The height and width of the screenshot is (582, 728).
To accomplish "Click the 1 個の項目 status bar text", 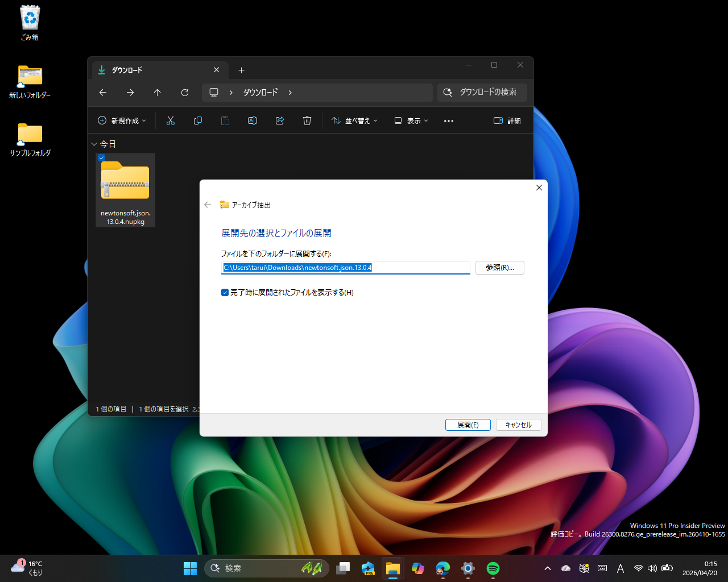I will click(111, 409).
